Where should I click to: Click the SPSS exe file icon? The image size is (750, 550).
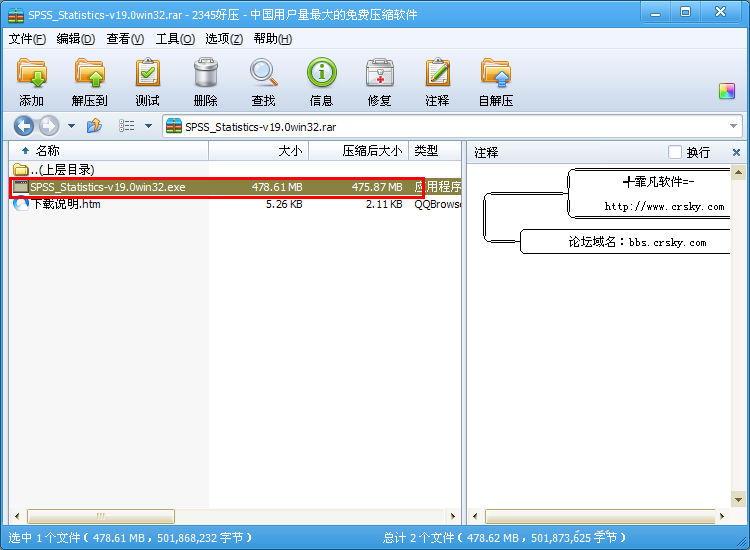(21, 187)
